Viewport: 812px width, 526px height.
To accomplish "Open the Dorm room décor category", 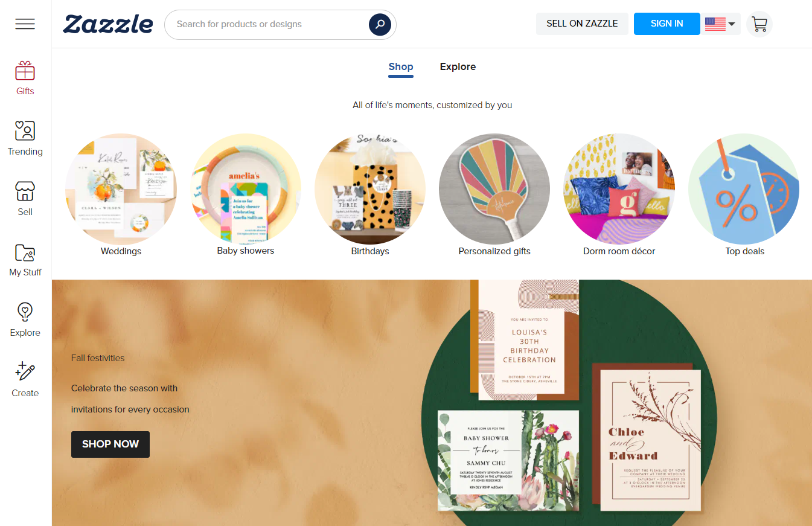I will pyautogui.click(x=619, y=188).
